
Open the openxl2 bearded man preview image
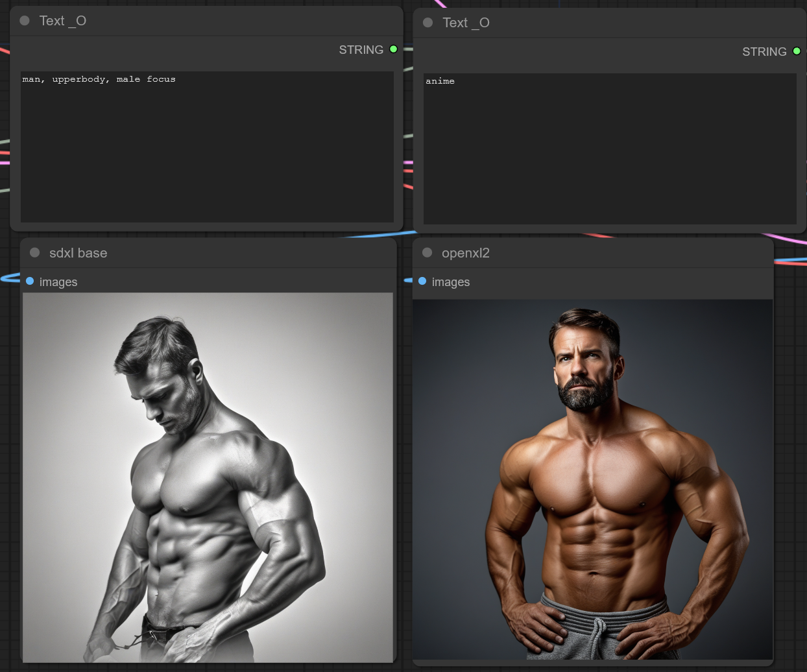coord(592,479)
